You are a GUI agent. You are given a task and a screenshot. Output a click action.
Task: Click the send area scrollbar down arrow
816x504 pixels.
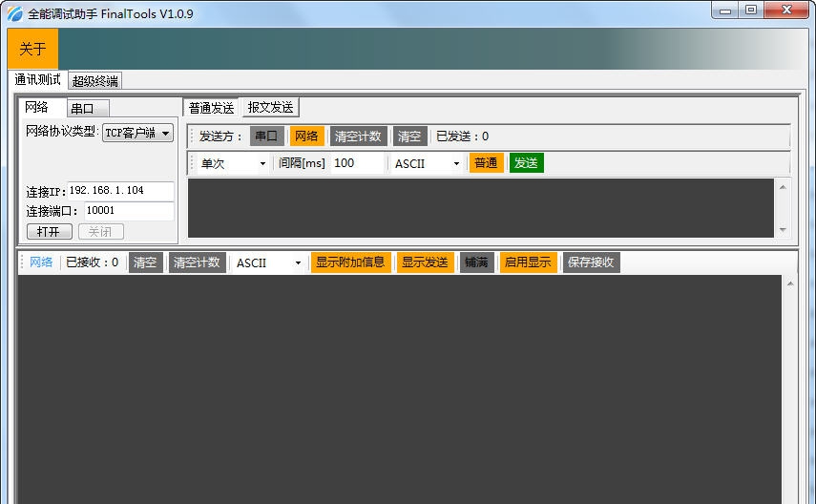783,230
